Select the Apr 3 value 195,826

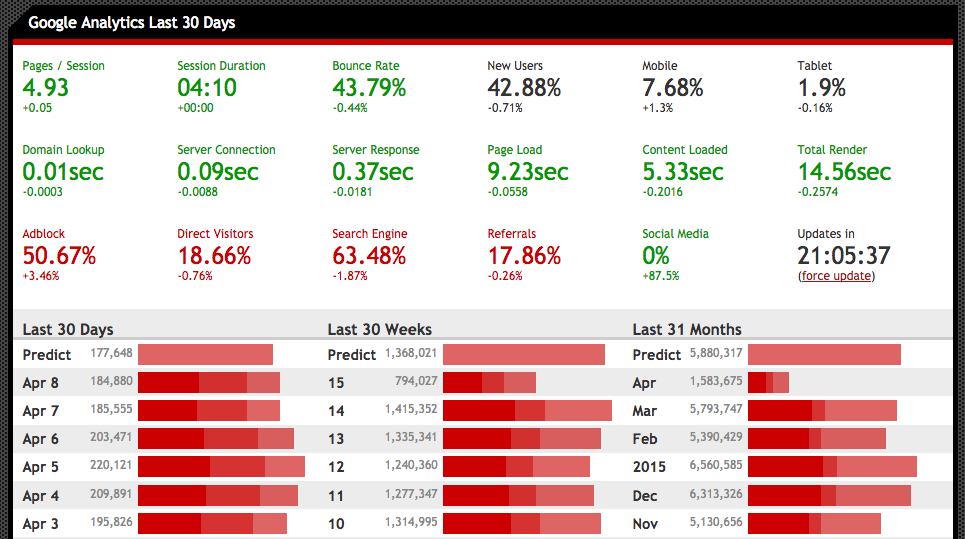coord(111,522)
